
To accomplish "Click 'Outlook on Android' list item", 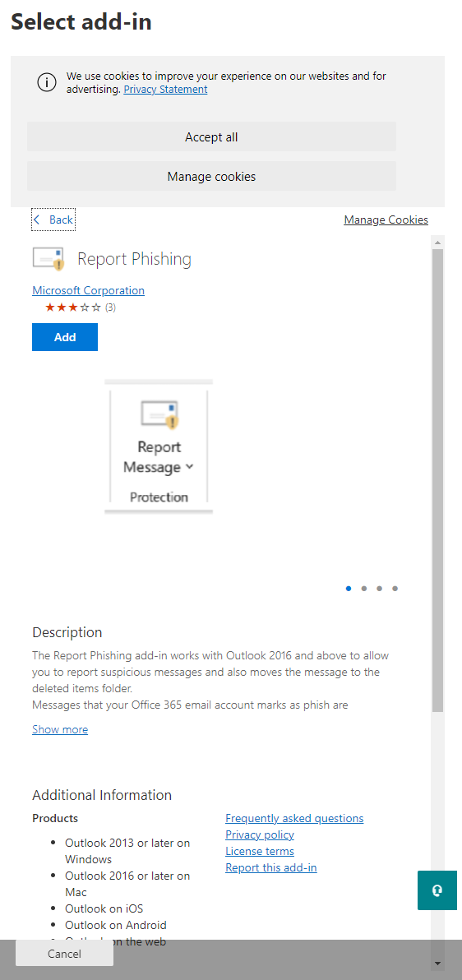I will 116,924.
